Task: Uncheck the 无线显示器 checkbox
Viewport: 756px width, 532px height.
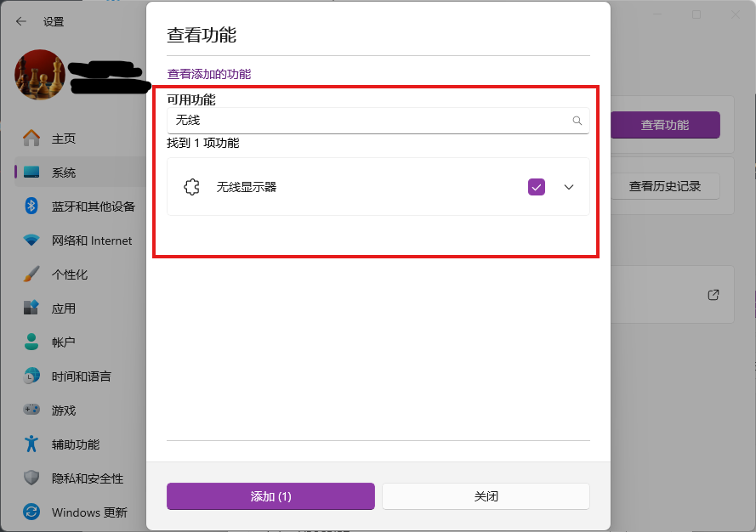Action: click(x=536, y=187)
